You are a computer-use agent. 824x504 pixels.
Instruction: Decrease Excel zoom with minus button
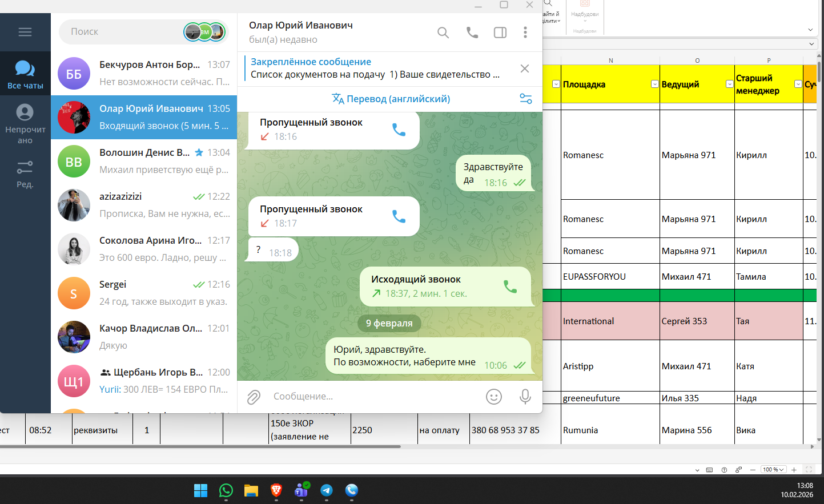click(x=753, y=470)
